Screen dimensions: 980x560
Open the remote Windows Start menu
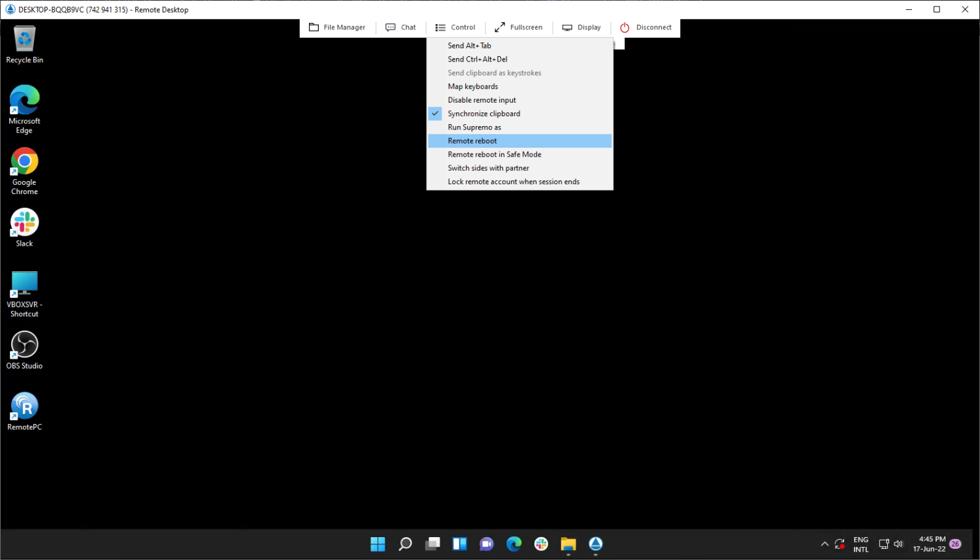tap(378, 544)
